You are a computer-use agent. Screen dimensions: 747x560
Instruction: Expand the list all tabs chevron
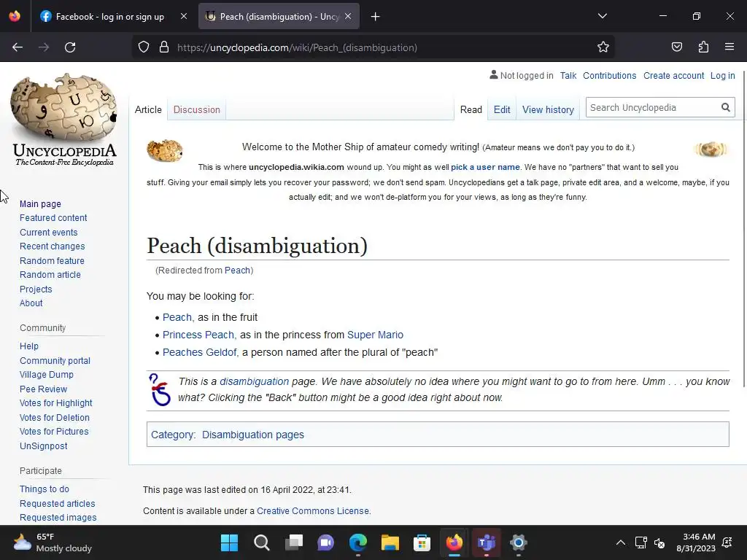602,16
